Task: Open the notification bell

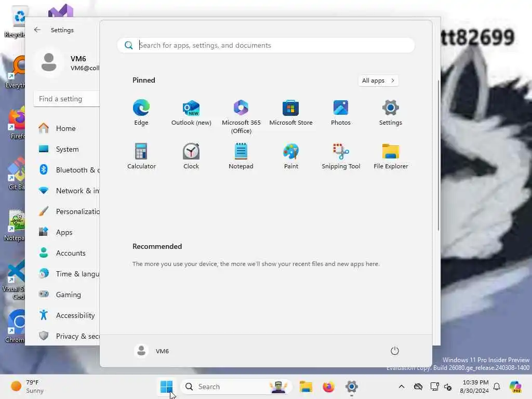Action: tap(497, 387)
